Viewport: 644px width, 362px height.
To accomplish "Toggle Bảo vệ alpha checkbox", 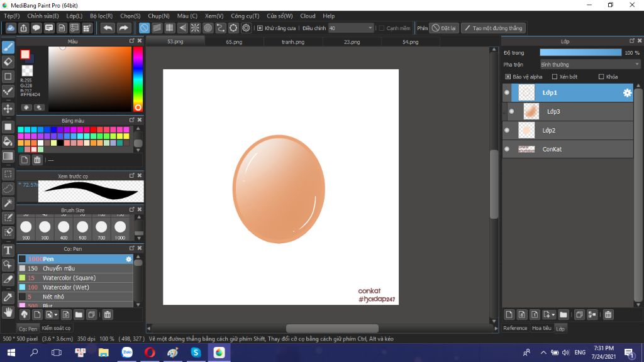I will click(508, 77).
